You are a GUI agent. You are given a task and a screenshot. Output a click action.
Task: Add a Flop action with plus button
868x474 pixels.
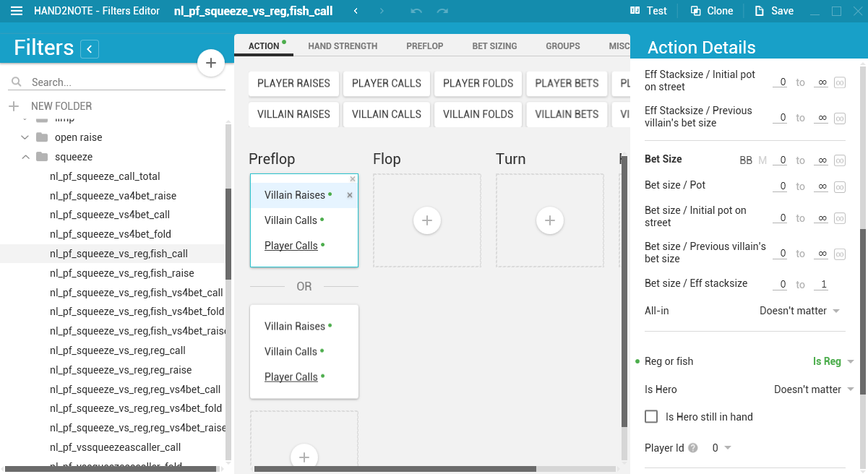click(426, 220)
